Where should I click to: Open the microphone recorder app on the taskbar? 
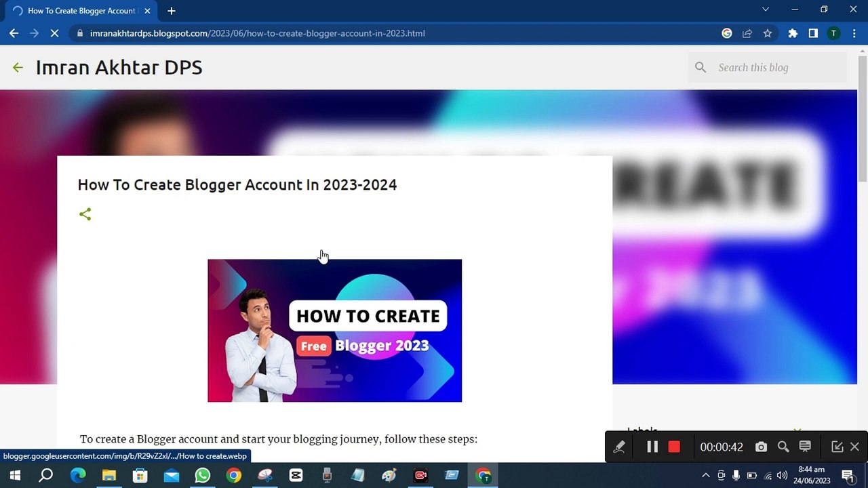coord(327,475)
